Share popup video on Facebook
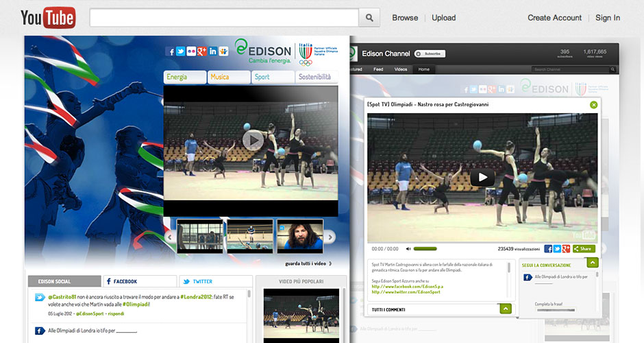 548,249
